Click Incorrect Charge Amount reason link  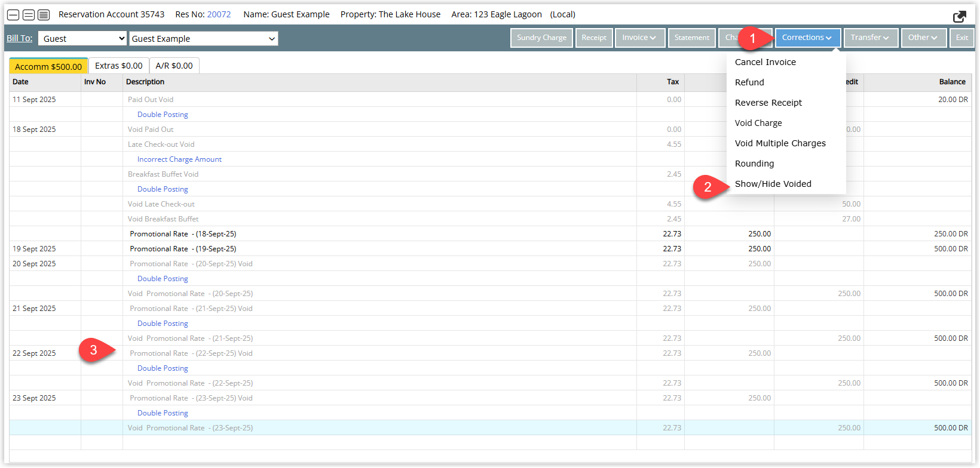[179, 159]
